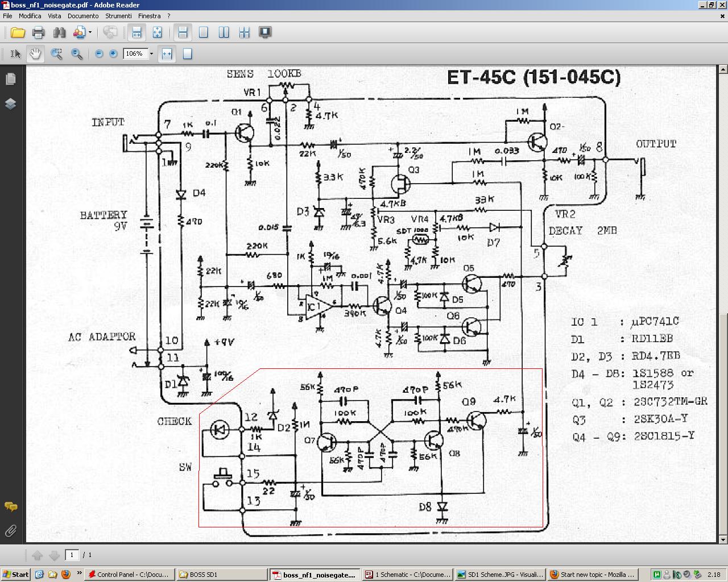Click the Zoom In plus button
Viewport: 728px width, 582px height.
113,53
